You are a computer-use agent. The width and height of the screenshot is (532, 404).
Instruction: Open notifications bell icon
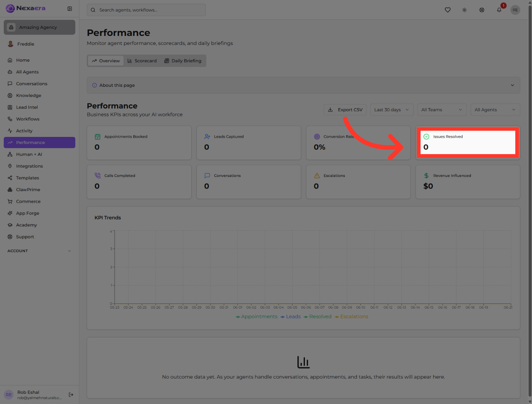point(499,10)
